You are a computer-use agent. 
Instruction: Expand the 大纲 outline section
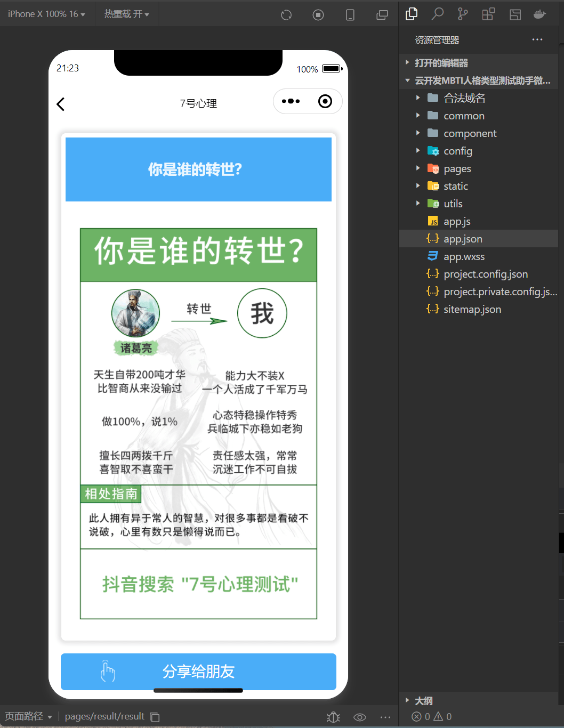tap(479, 700)
